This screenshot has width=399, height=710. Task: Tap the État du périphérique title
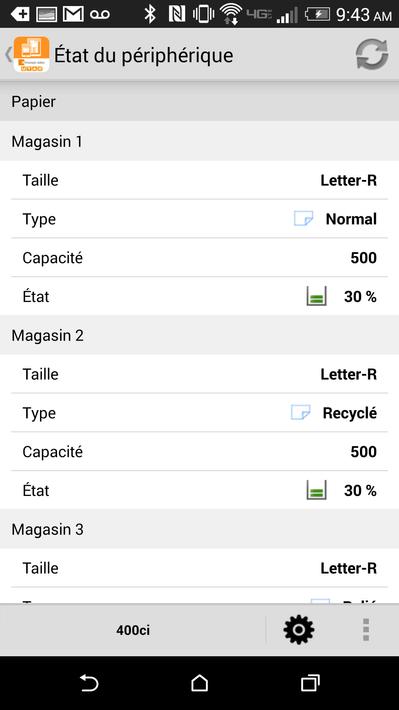144,56
